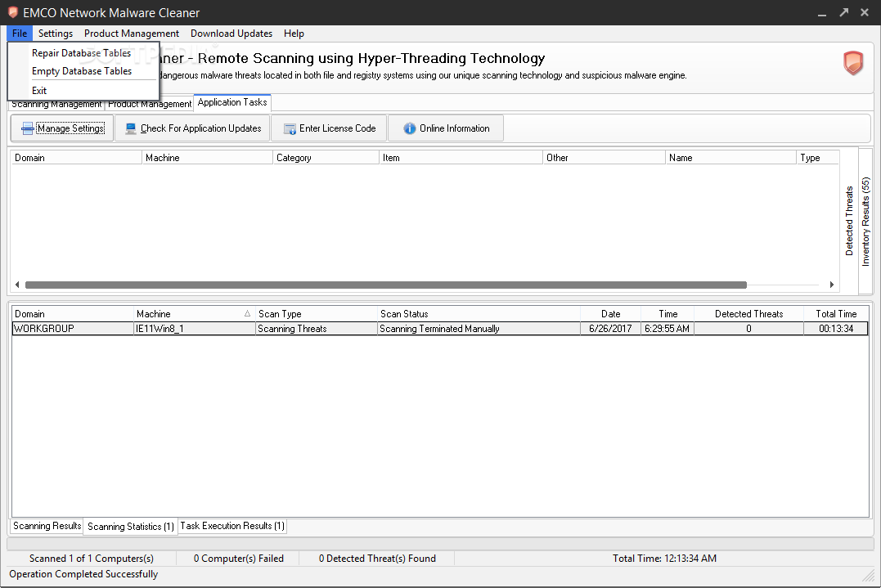This screenshot has height=588, width=881.
Task: Click the Other column header
Action: coord(604,158)
